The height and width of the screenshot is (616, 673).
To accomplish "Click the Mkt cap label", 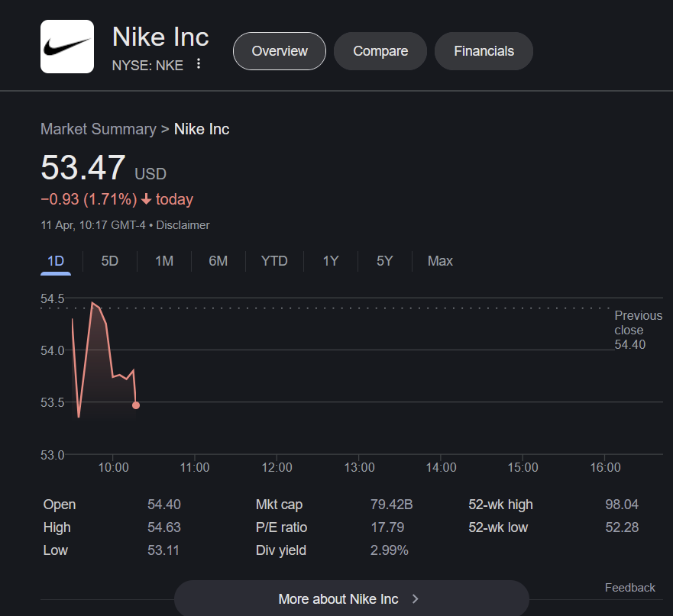I will [279, 505].
